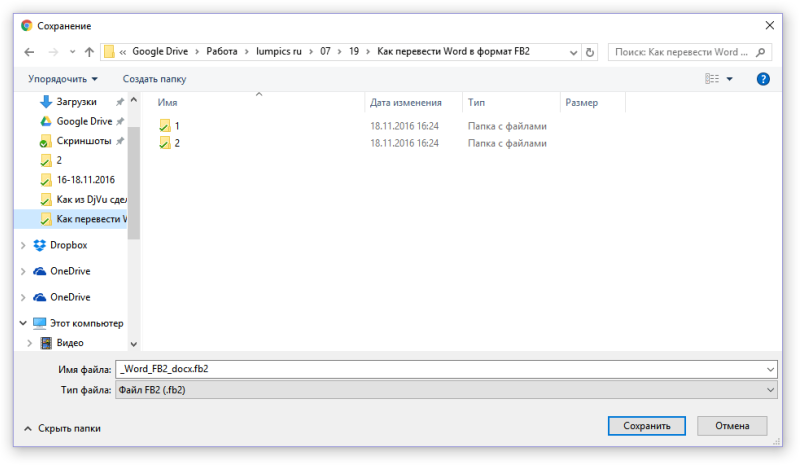Sort by Размер column header

pos(581,103)
